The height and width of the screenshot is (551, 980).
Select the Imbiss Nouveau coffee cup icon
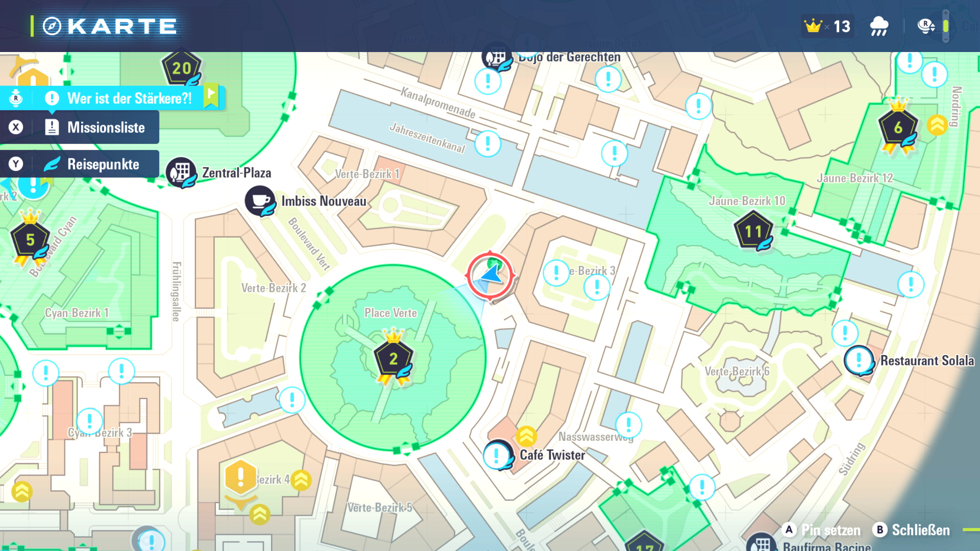260,201
